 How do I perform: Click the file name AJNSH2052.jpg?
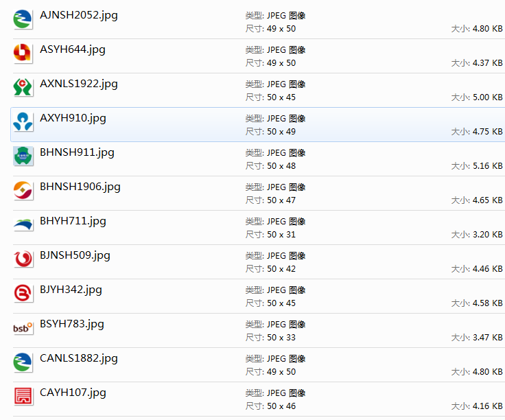[79, 16]
